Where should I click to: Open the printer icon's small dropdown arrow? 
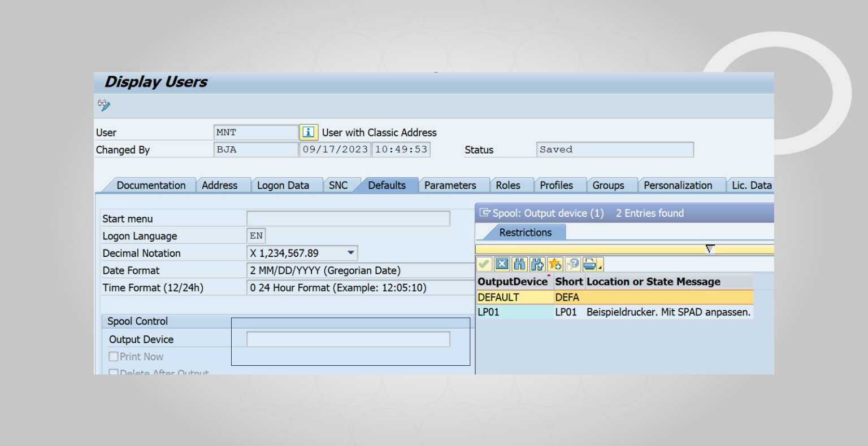(x=600, y=266)
